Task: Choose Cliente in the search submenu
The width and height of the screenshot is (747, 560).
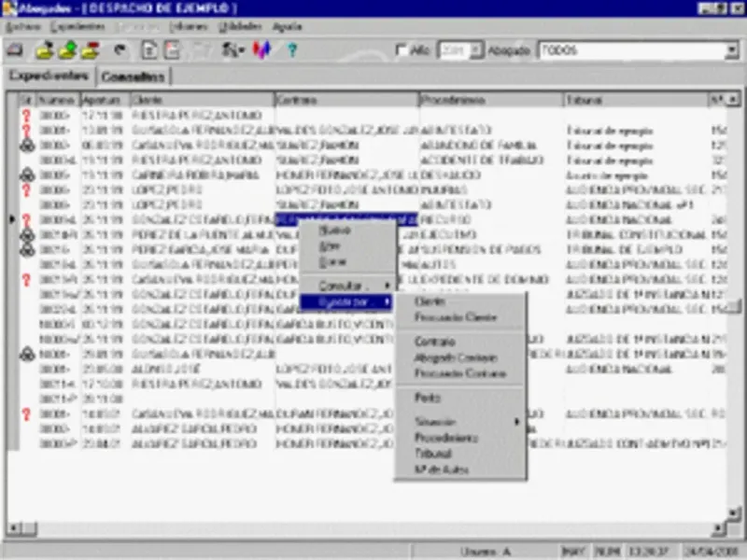Action: point(430,301)
